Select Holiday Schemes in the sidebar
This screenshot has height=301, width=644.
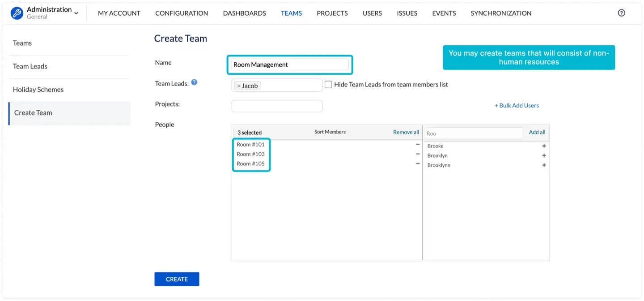[38, 90]
